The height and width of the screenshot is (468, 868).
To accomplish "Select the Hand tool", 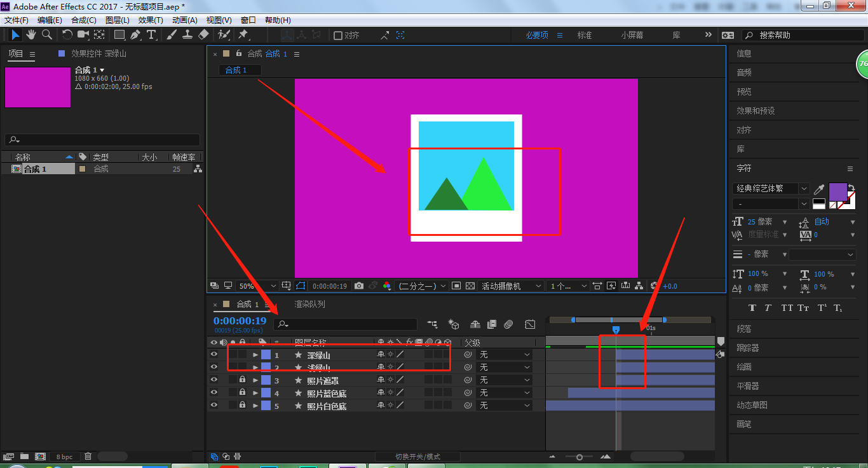I will [31, 35].
